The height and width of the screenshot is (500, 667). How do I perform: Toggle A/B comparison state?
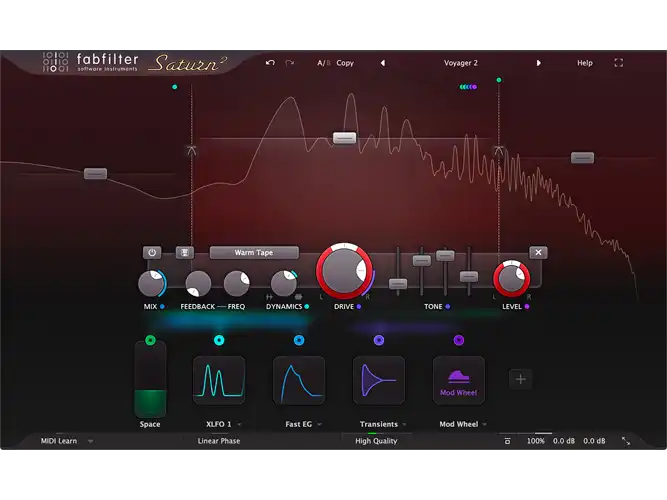coord(324,63)
